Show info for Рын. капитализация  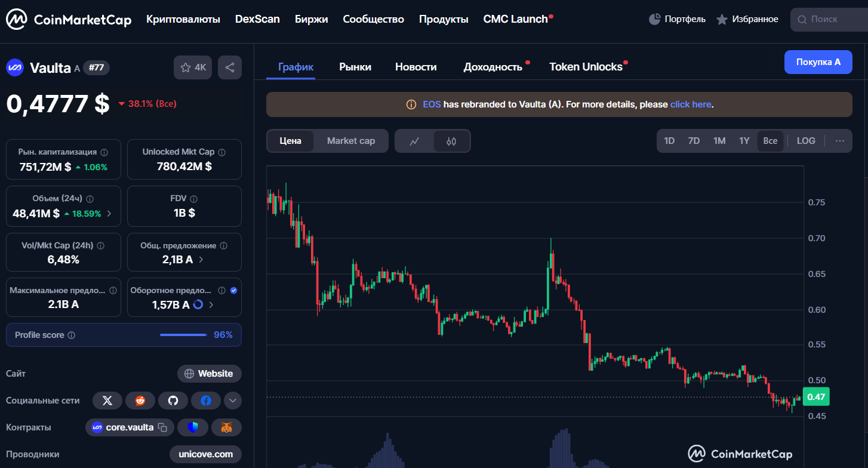coord(104,152)
